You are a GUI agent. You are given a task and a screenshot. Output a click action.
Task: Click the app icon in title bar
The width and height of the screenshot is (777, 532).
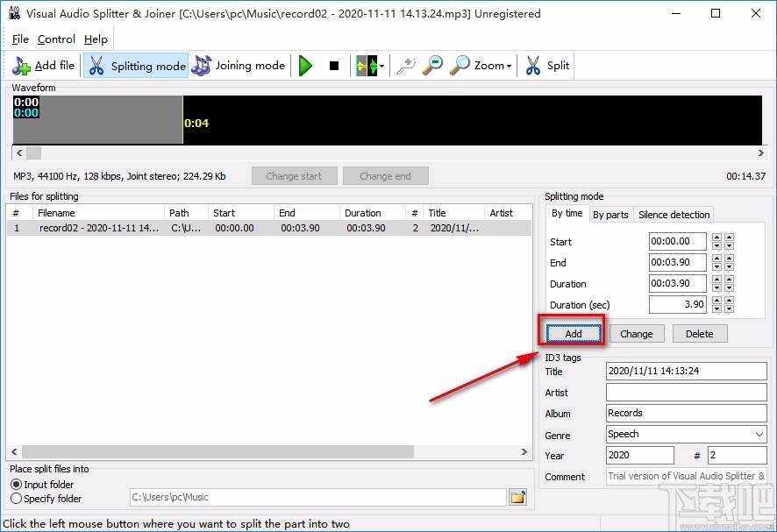(14, 13)
